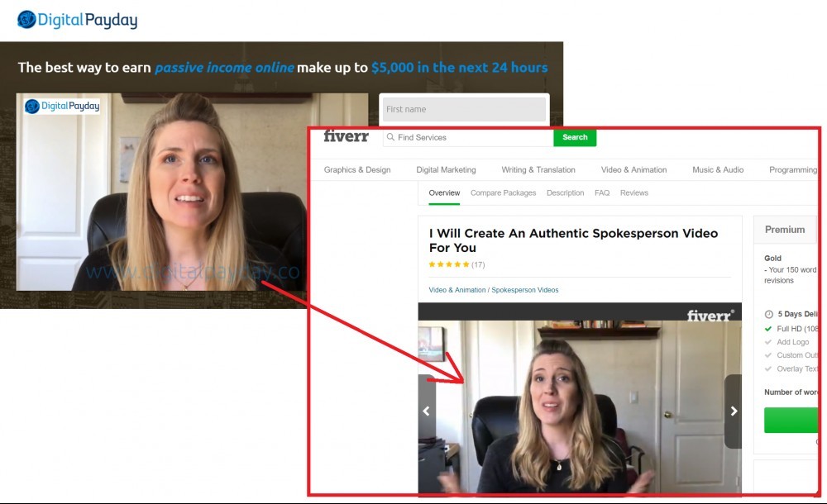Click the gig title Spokesperson Video heading
Screen dimensions: 827x504
coord(573,240)
